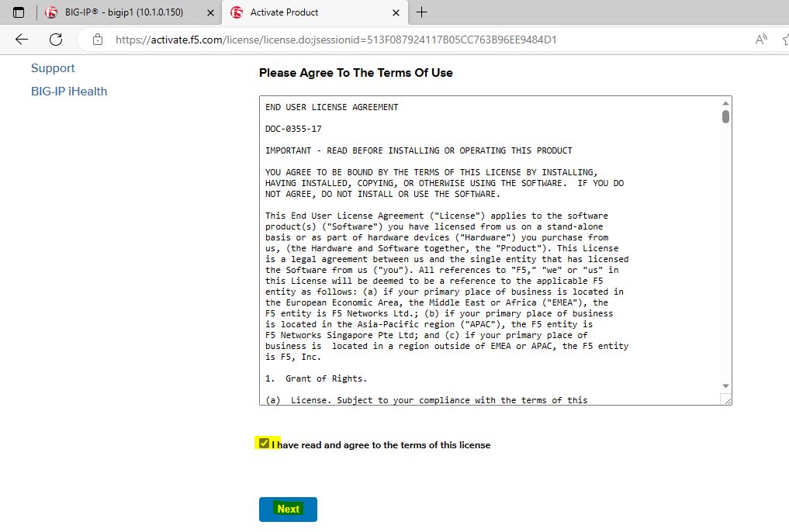
Task: Refresh the page with the reload icon
Action: (x=56, y=40)
